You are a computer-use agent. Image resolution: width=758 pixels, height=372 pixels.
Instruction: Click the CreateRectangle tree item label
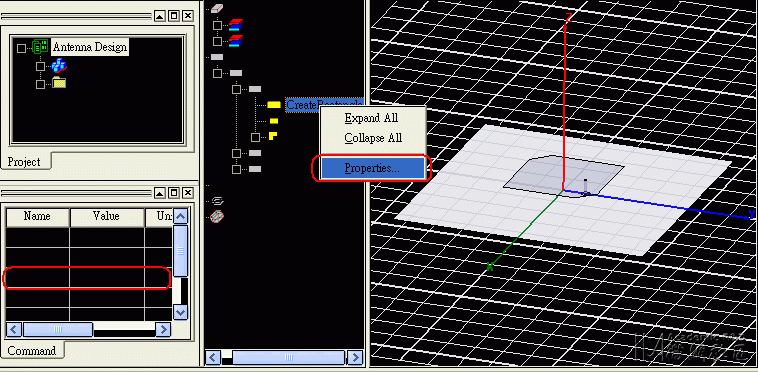point(324,105)
